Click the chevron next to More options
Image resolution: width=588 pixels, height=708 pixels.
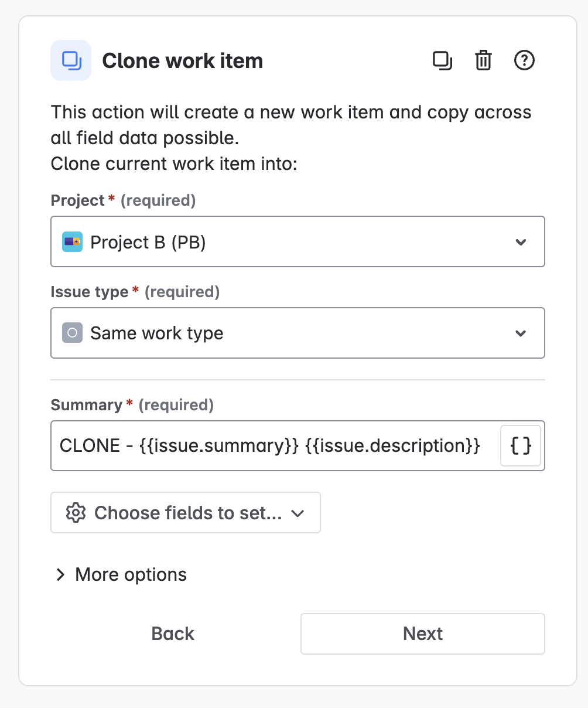(x=60, y=575)
